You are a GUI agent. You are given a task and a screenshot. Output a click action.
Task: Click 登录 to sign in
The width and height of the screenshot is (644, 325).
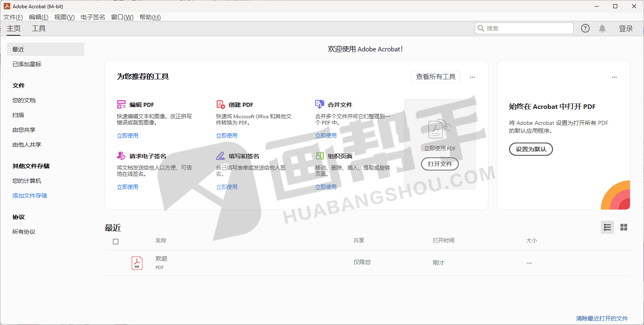tap(626, 28)
